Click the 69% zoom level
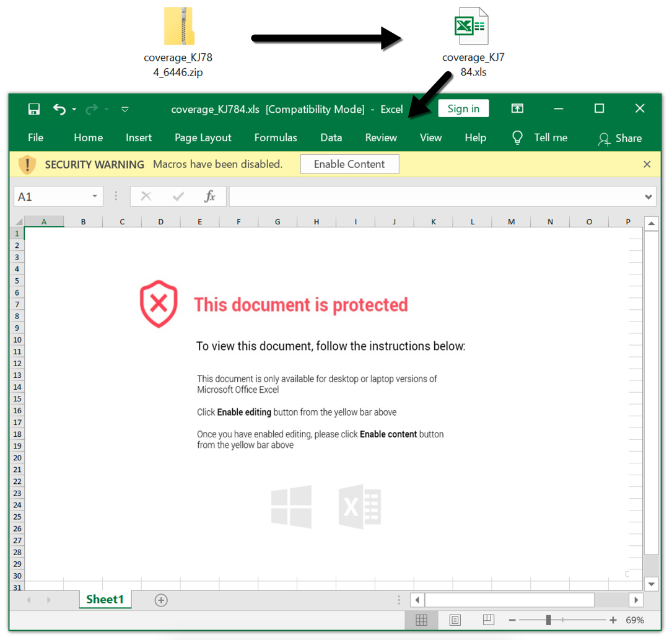 click(635, 620)
